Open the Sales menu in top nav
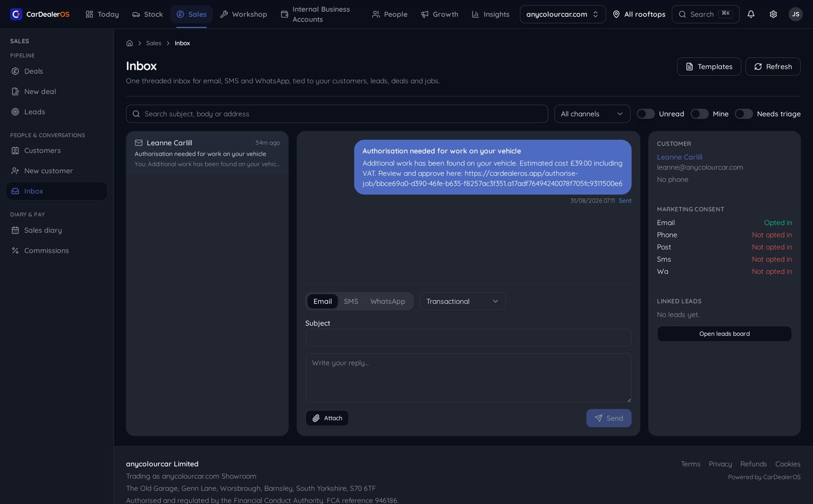The image size is (813, 504). [x=192, y=14]
